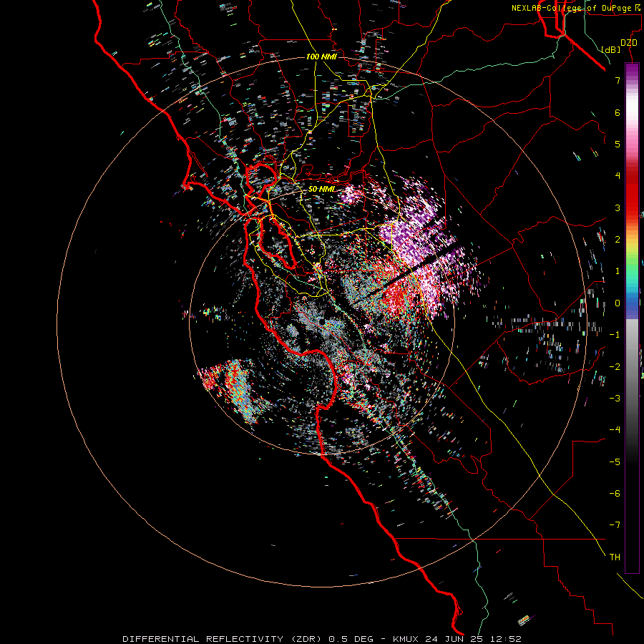Click the color scale label 7
Screen dimensions: 644x644
[618, 80]
